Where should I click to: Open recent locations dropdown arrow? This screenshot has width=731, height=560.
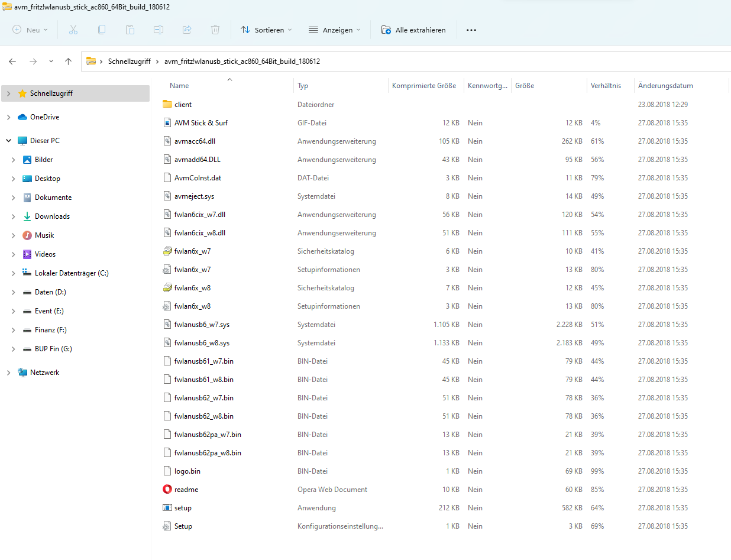coord(51,61)
